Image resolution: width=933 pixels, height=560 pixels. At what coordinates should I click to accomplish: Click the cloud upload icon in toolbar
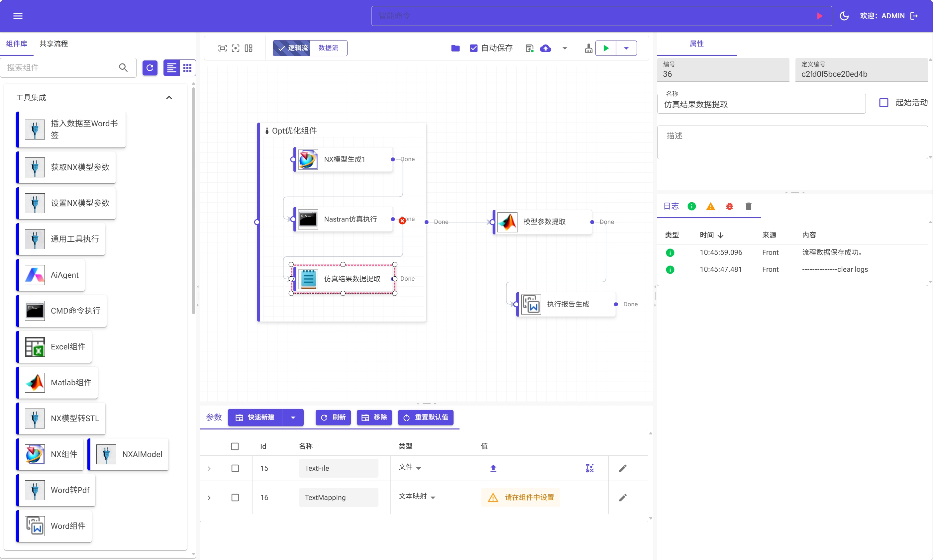[x=545, y=48]
